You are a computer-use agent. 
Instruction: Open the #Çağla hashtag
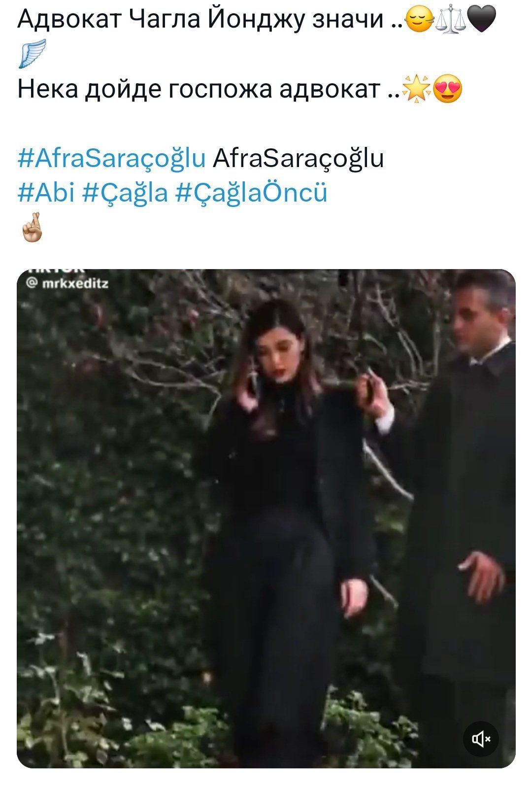click(x=125, y=193)
